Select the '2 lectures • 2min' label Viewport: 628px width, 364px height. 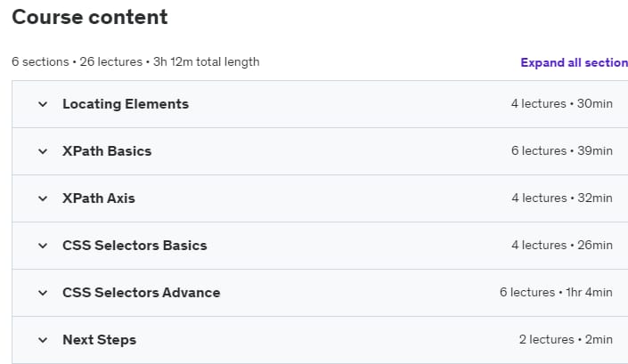coord(566,340)
